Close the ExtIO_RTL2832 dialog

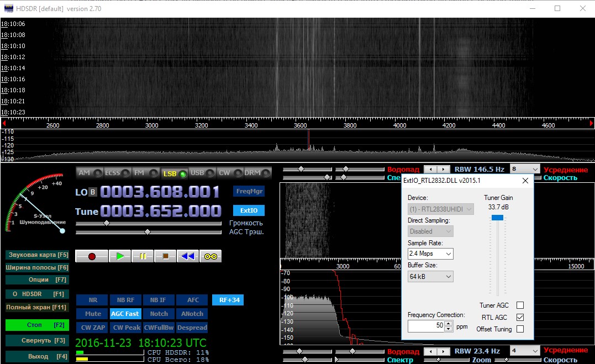click(x=525, y=181)
